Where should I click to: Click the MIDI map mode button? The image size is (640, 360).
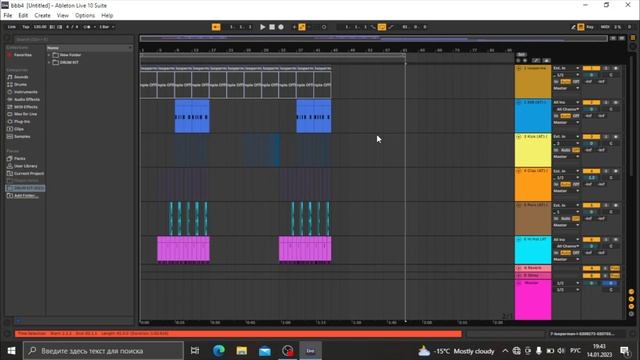[605, 27]
